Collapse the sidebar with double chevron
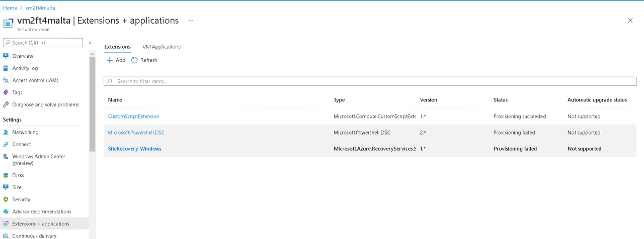The width and height of the screenshot is (644, 239). [x=90, y=43]
